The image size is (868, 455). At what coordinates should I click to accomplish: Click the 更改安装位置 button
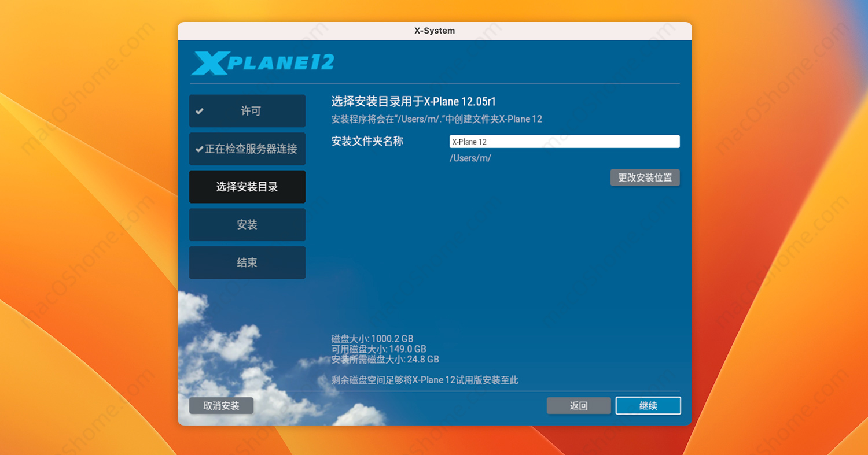[x=645, y=177]
